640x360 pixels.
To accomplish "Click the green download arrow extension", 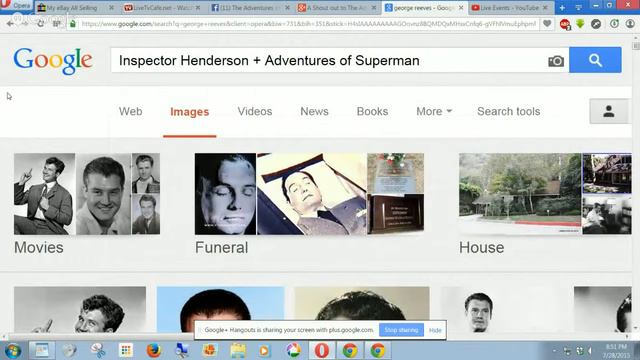I will click(x=580, y=24).
